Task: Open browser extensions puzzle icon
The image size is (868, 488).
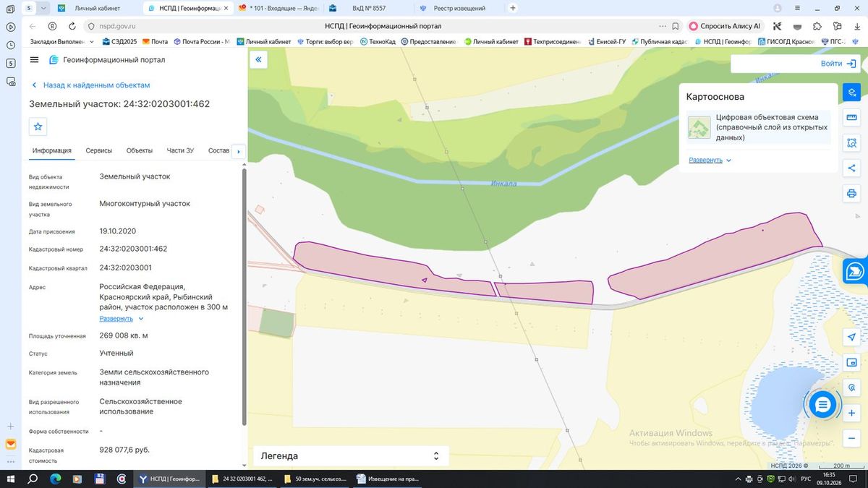Action: 817,26
